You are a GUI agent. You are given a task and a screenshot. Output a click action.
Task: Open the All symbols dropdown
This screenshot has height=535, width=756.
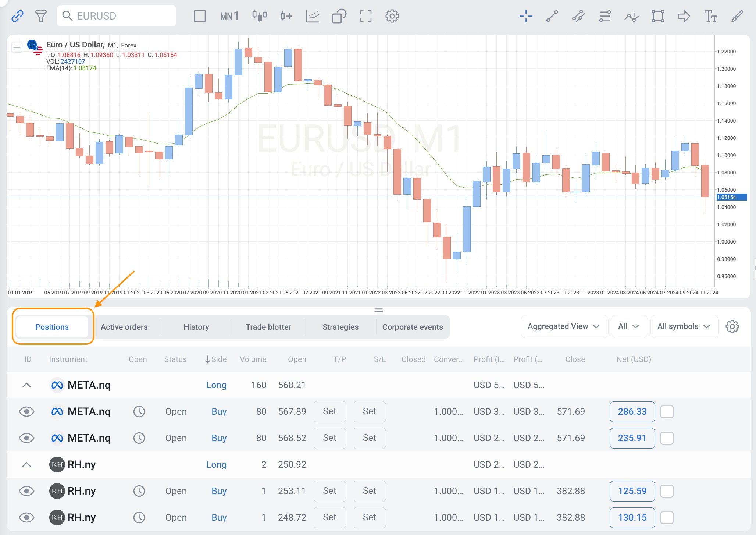coord(684,326)
